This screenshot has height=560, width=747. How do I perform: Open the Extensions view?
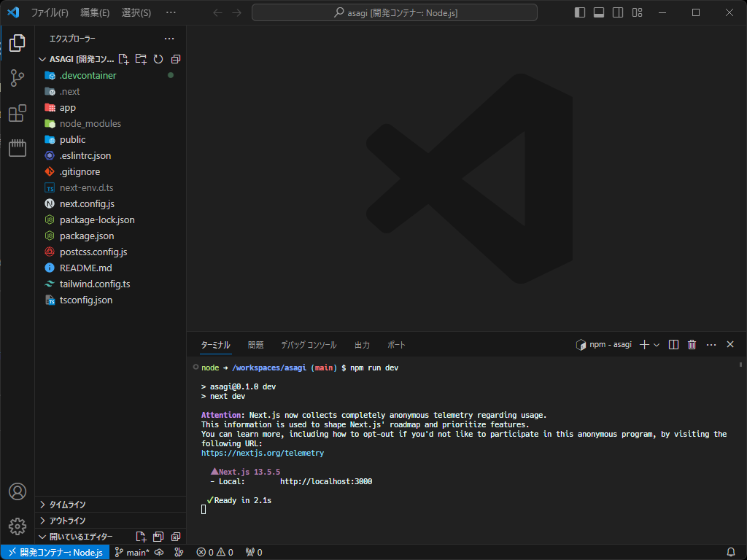click(18, 113)
